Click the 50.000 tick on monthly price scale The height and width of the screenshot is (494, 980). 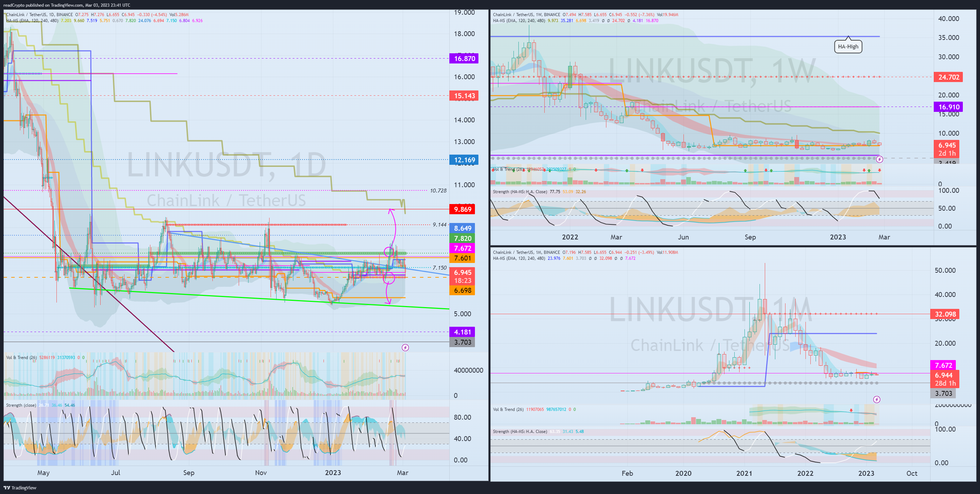coord(945,271)
